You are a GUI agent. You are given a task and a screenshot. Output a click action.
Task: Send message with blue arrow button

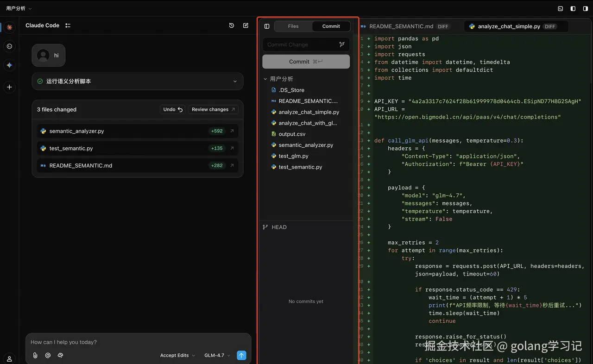[x=241, y=355]
